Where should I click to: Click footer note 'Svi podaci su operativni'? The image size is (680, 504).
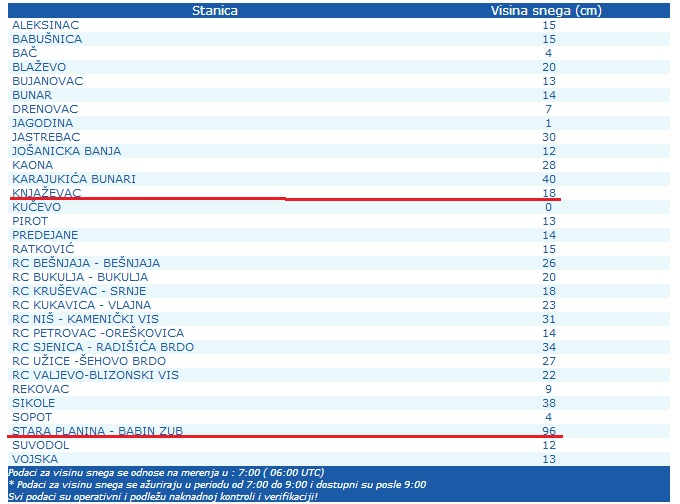point(163,497)
